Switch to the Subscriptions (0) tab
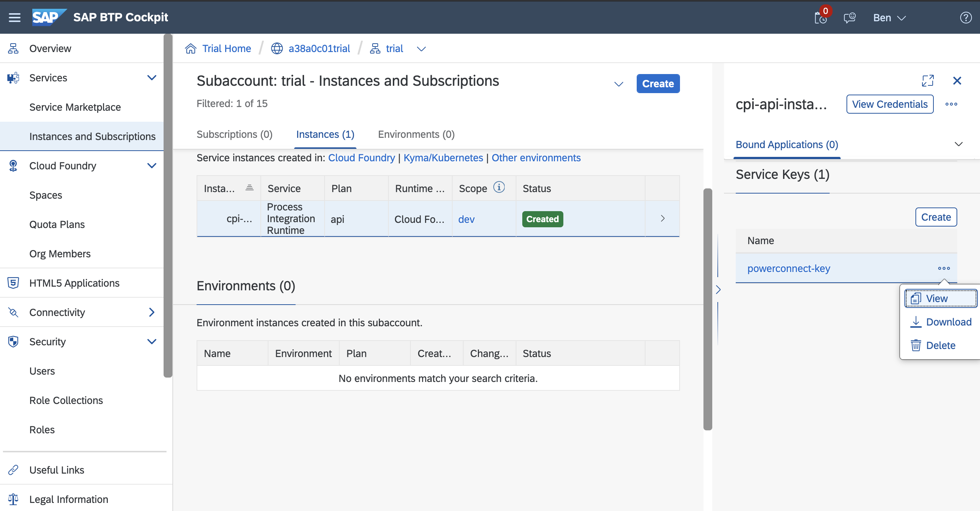 (x=234, y=134)
